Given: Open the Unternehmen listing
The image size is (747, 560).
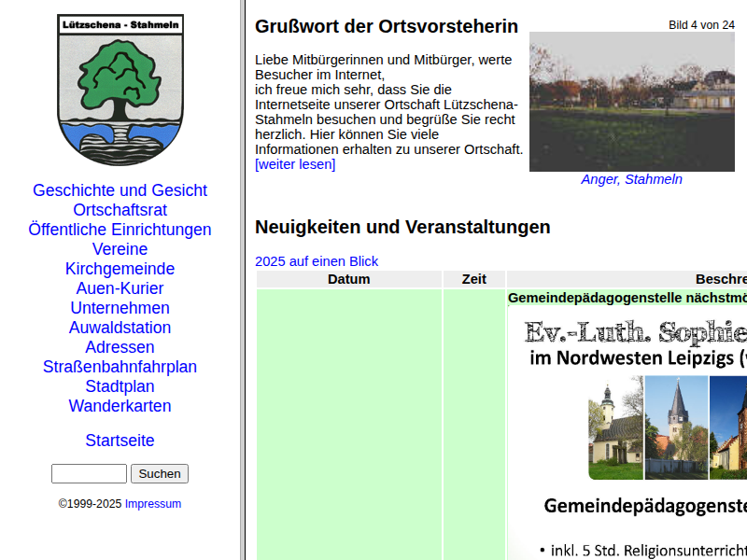Looking at the screenshot, I should 120,308.
